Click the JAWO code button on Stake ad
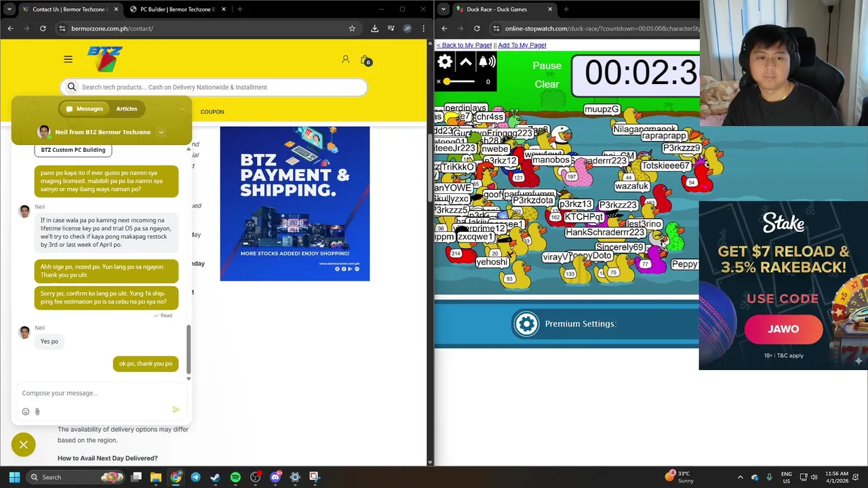Screen dimensions: 868x488 [x=783, y=329]
